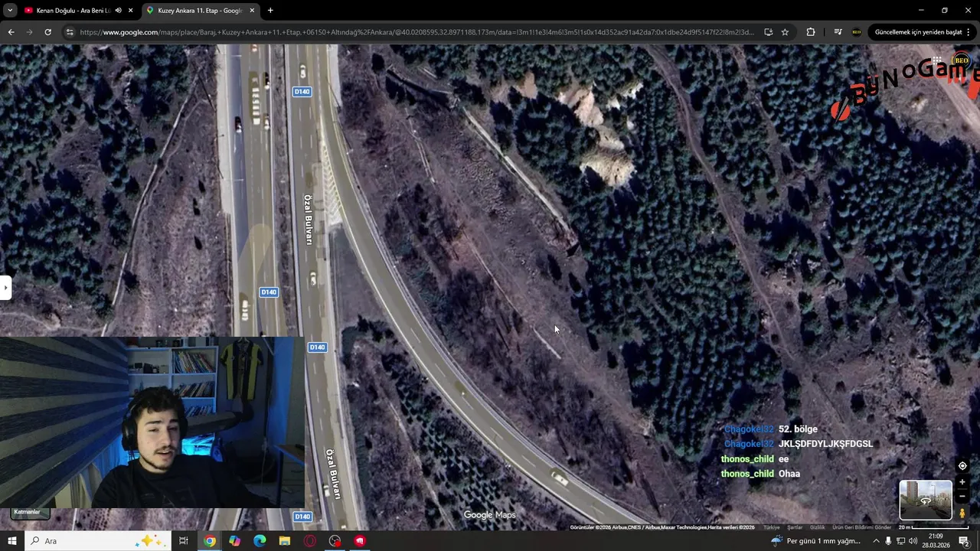This screenshot has width=980, height=551.
Task: Click the top D140 road shield
Action: [302, 92]
